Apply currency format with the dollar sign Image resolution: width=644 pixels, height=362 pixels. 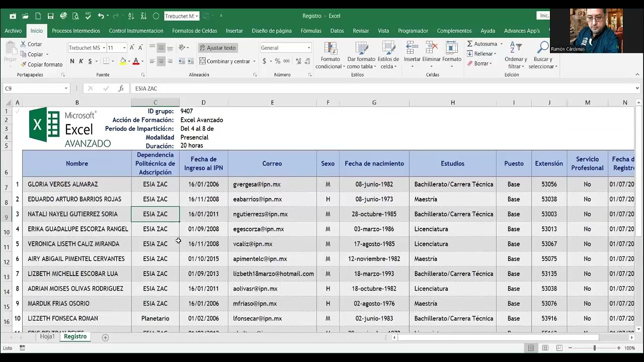tap(265, 61)
